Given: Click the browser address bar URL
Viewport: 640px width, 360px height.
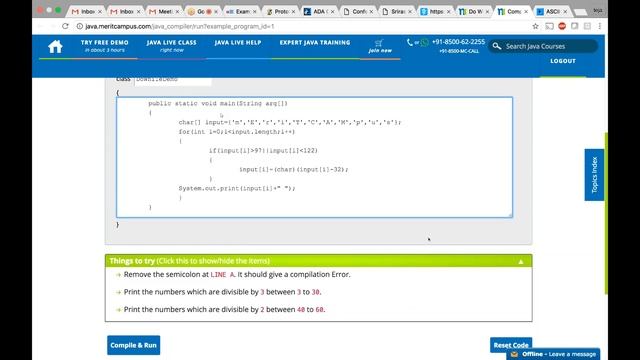Looking at the screenshot, I should click(180, 26).
